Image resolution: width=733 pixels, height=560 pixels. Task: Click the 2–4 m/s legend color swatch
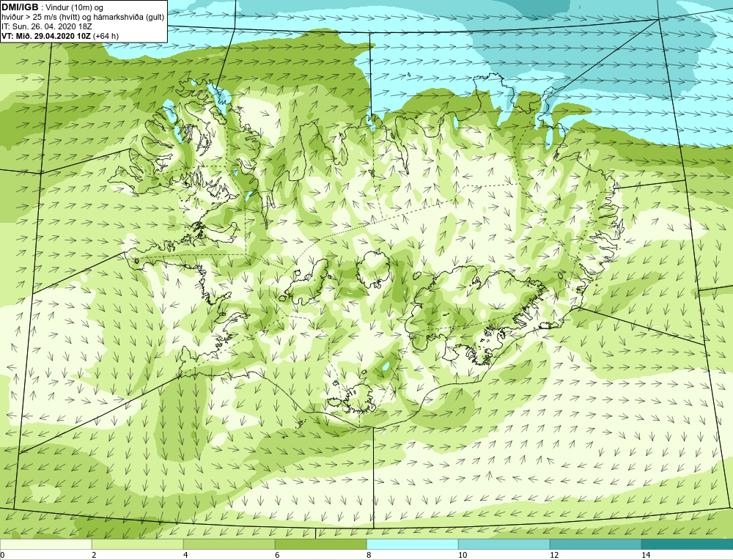coord(138,544)
